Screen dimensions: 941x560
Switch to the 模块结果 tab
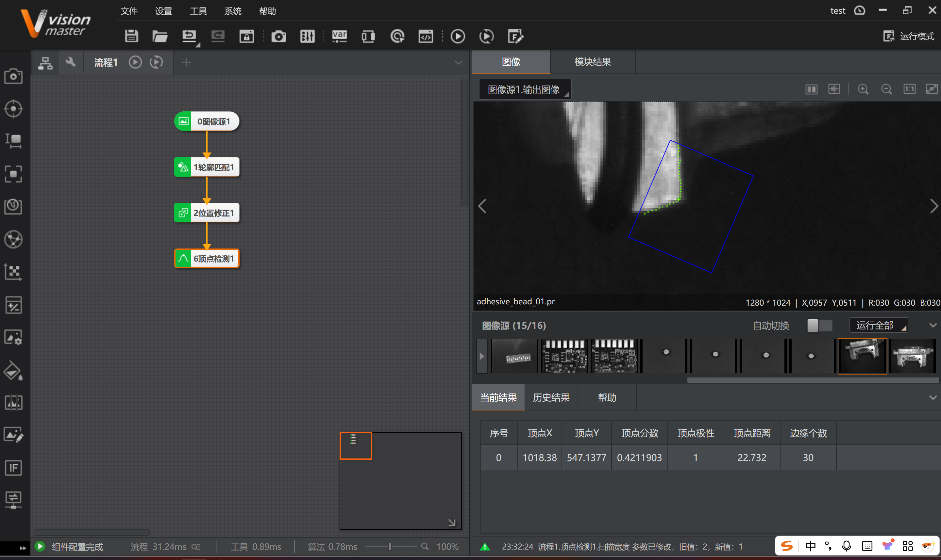point(592,62)
